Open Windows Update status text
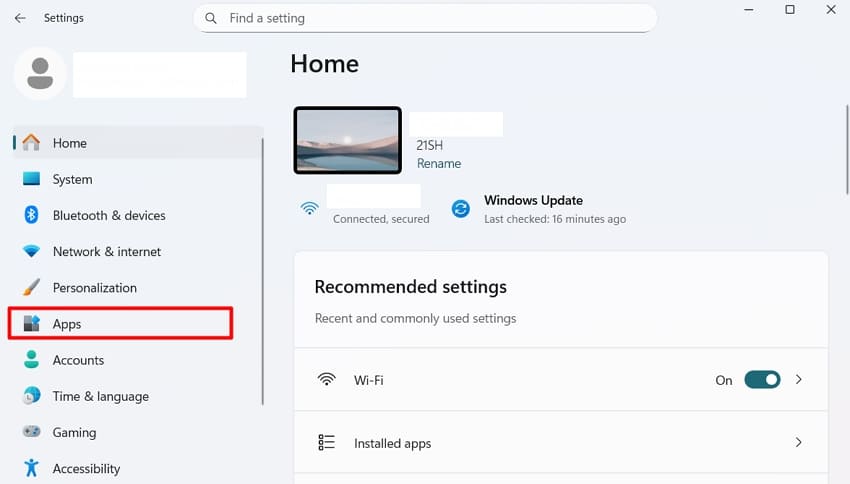The width and height of the screenshot is (850, 484). tap(533, 200)
